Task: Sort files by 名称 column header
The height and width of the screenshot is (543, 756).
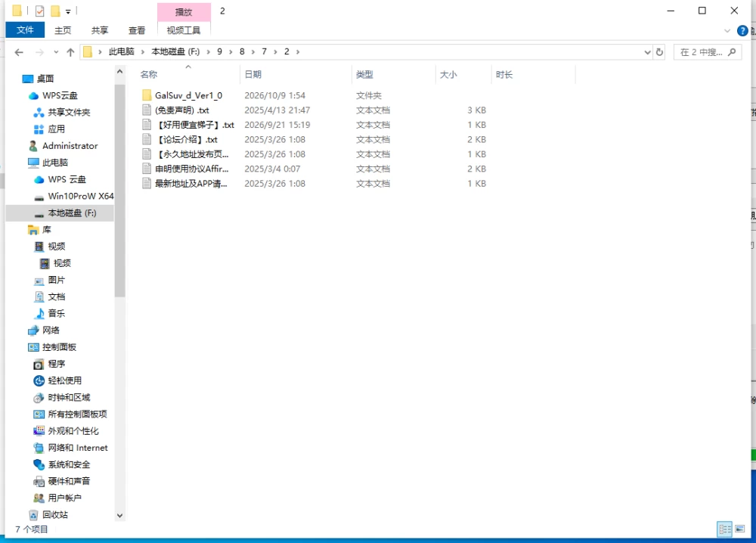Action: click(149, 75)
